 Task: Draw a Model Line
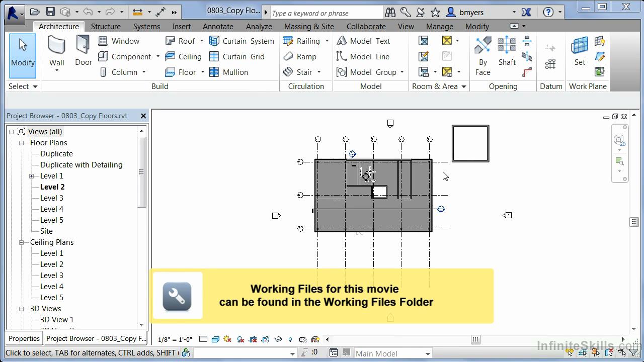coord(363,56)
